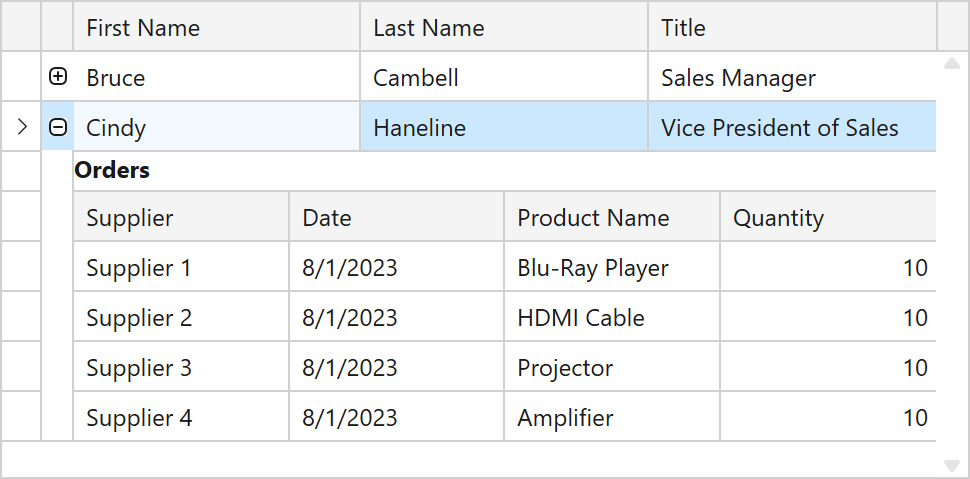Image resolution: width=970 pixels, height=479 pixels.
Task: Click the Title column header
Action: [x=792, y=28]
